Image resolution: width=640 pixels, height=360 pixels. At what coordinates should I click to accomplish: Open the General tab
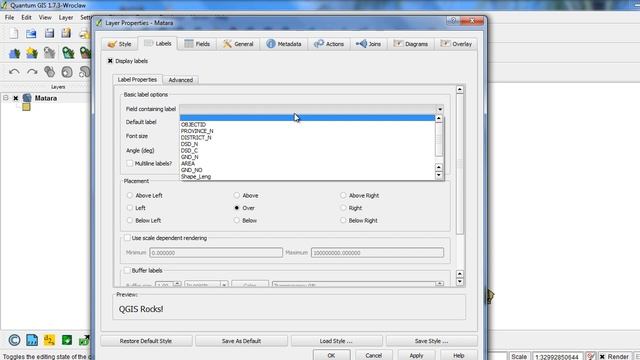click(x=238, y=44)
